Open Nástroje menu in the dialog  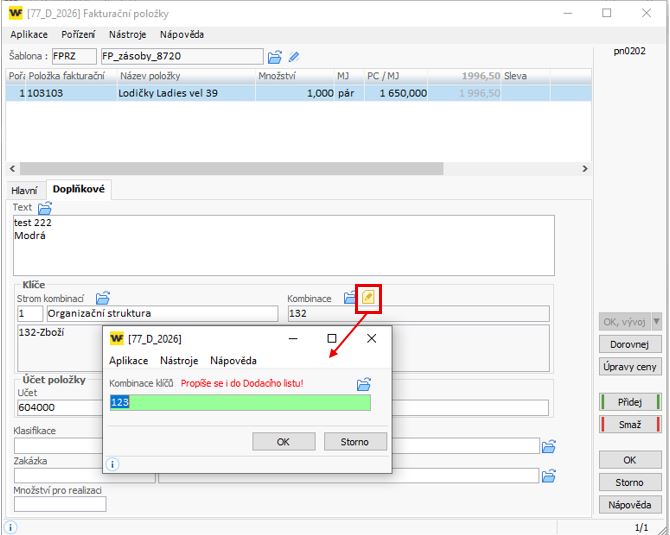(179, 360)
